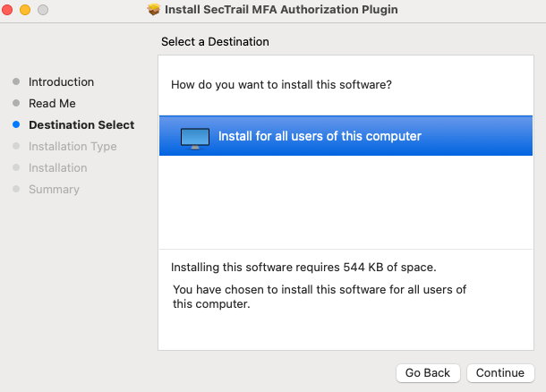Go to the Read Me step in sidebar

tap(52, 104)
